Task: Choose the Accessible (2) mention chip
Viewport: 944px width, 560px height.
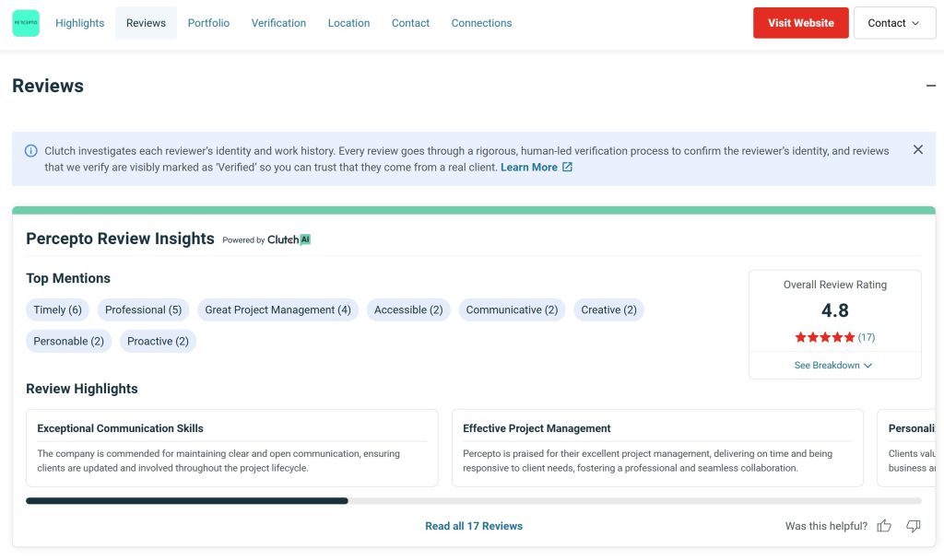Action: pos(408,309)
